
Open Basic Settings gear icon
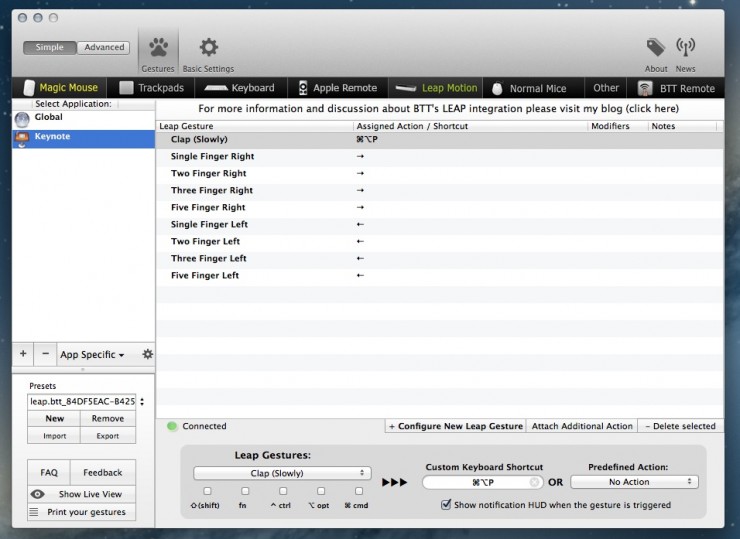point(208,47)
